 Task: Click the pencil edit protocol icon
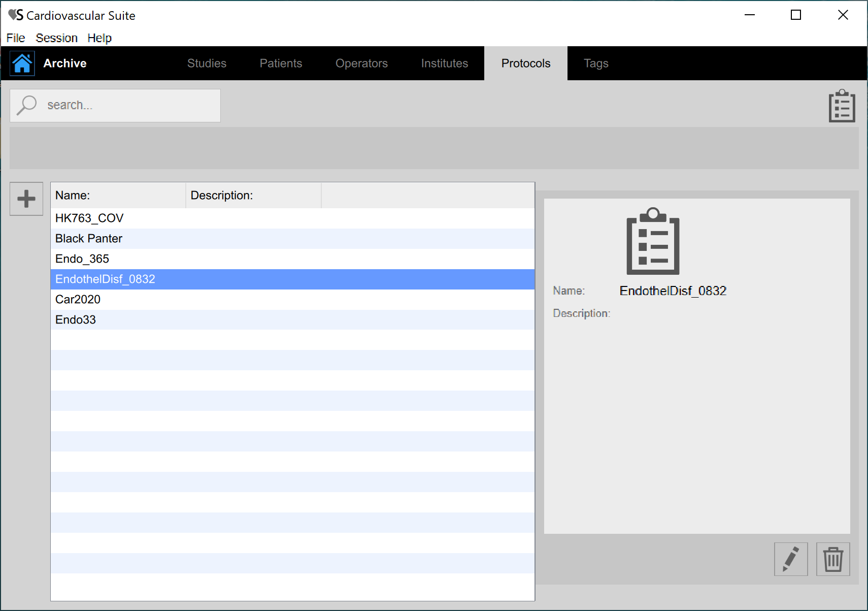point(790,559)
